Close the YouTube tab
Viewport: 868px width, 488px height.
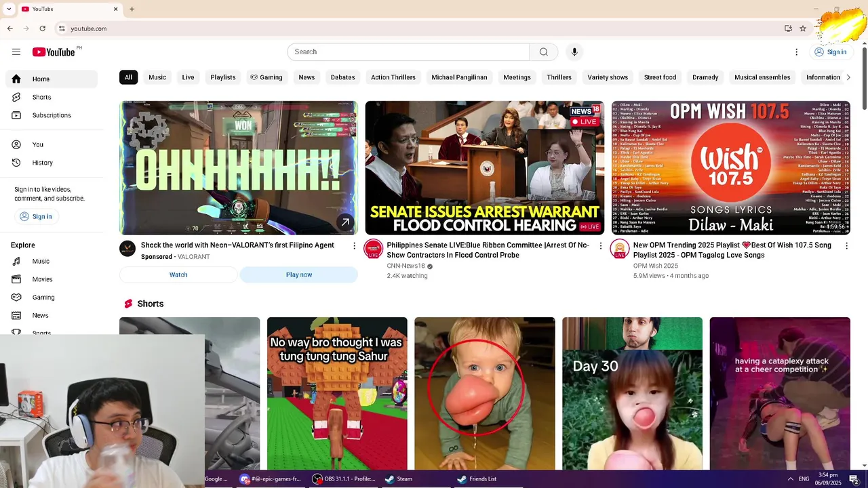[115, 9]
